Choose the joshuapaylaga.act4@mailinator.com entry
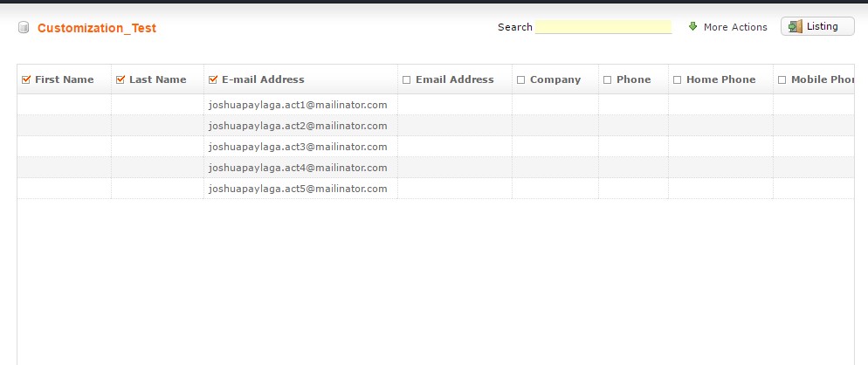This screenshot has height=365, width=868. point(298,168)
